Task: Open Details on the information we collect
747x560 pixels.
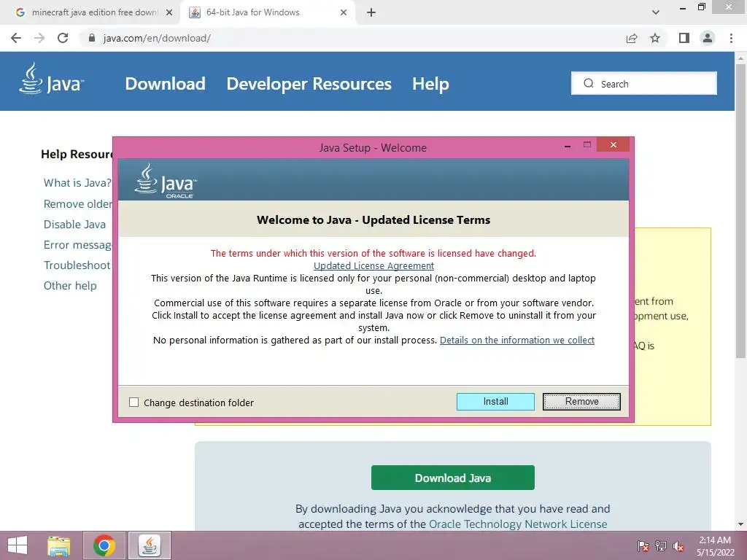Action: coord(517,340)
